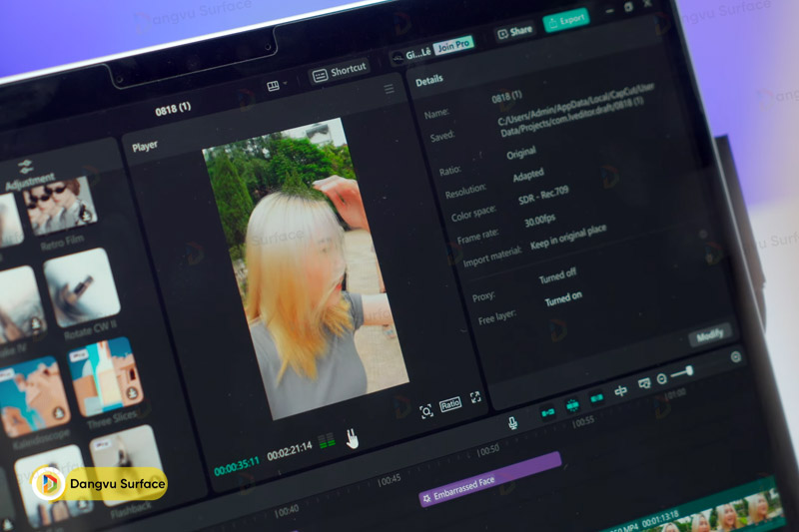Select the Retro Film effect thumbnail

coord(61,205)
